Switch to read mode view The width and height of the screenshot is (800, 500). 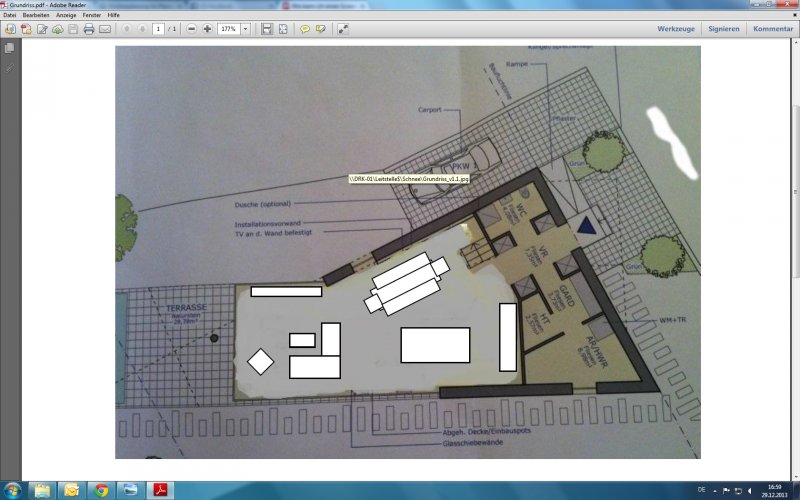[344, 29]
